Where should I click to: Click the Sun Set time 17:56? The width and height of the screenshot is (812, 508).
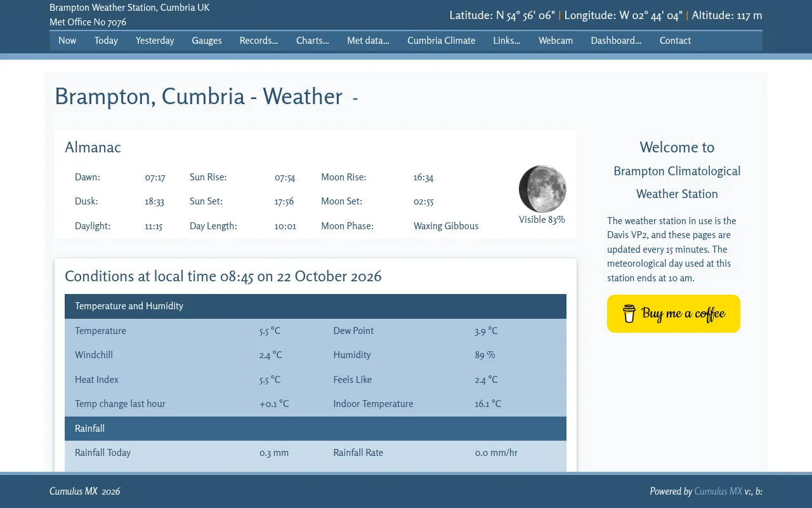coord(284,202)
